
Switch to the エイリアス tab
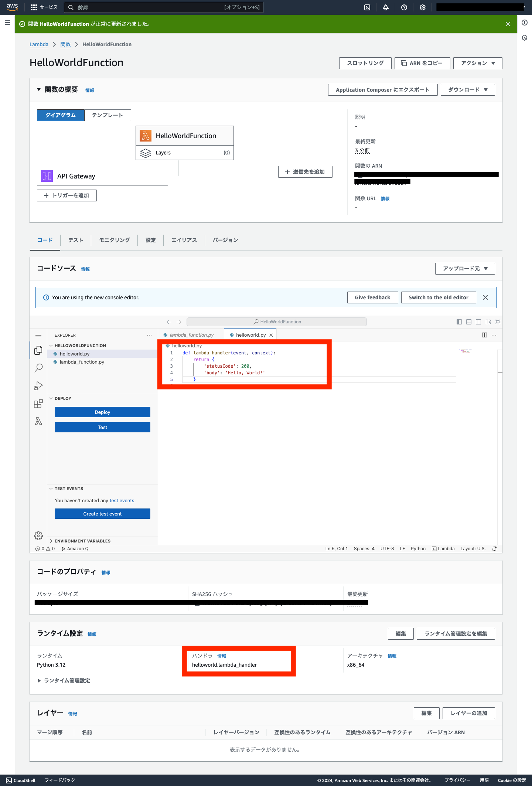coord(184,240)
